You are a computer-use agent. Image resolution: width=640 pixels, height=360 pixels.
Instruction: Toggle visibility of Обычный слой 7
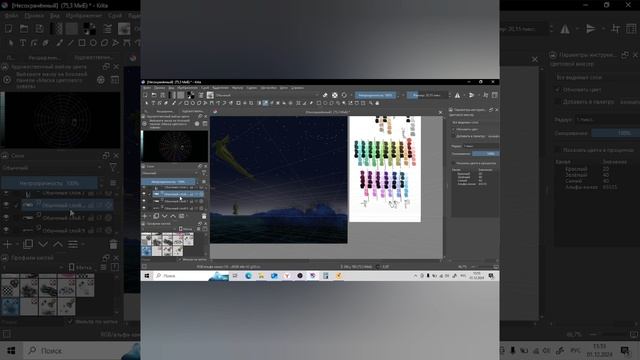(x=144, y=201)
